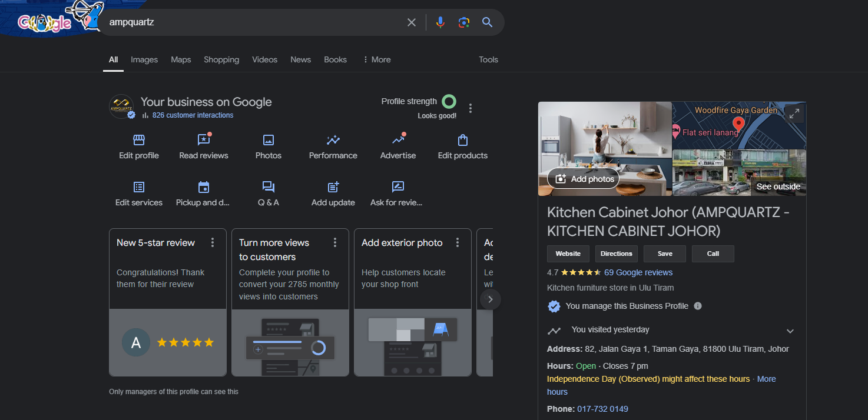Select the All results tab

point(113,59)
